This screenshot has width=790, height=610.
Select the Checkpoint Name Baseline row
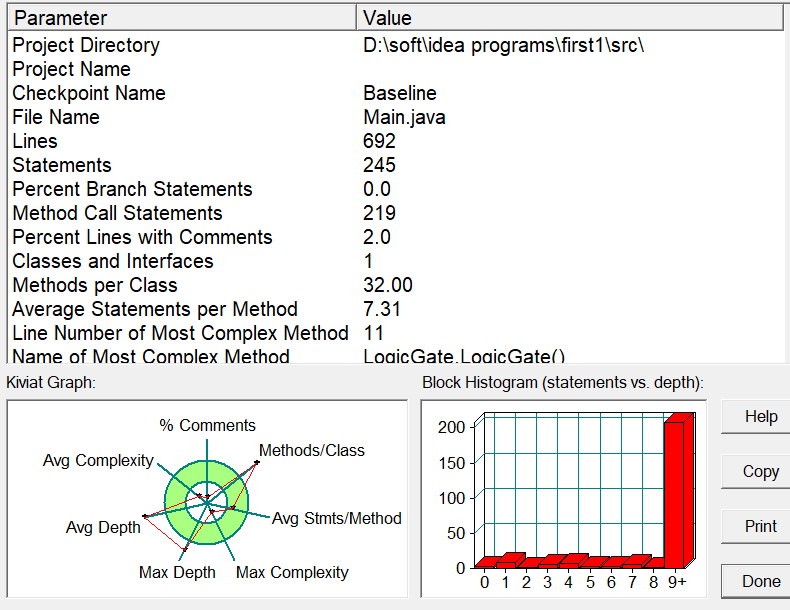[x=396, y=93]
